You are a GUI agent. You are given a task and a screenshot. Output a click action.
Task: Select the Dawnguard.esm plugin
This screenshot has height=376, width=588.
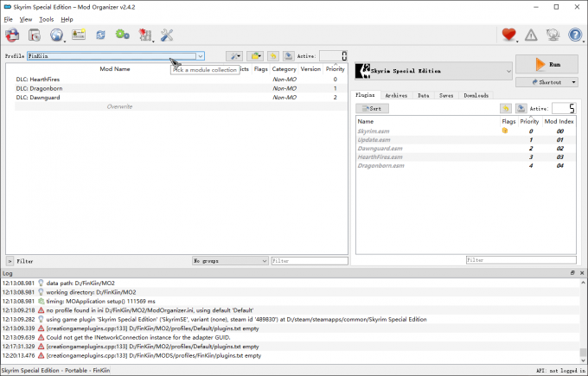point(466,149)
